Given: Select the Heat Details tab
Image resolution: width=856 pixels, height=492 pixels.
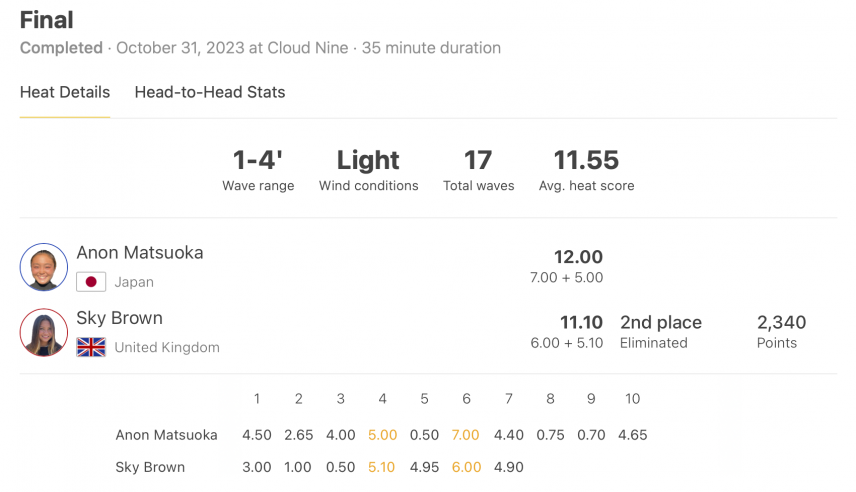Looking at the screenshot, I should pyautogui.click(x=65, y=92).
